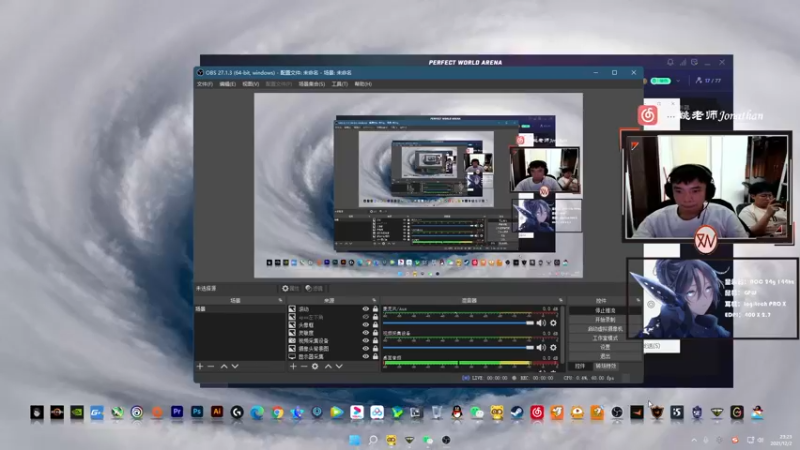Open 麦克风/Aux audio settings gear

(x=553, y=323)
